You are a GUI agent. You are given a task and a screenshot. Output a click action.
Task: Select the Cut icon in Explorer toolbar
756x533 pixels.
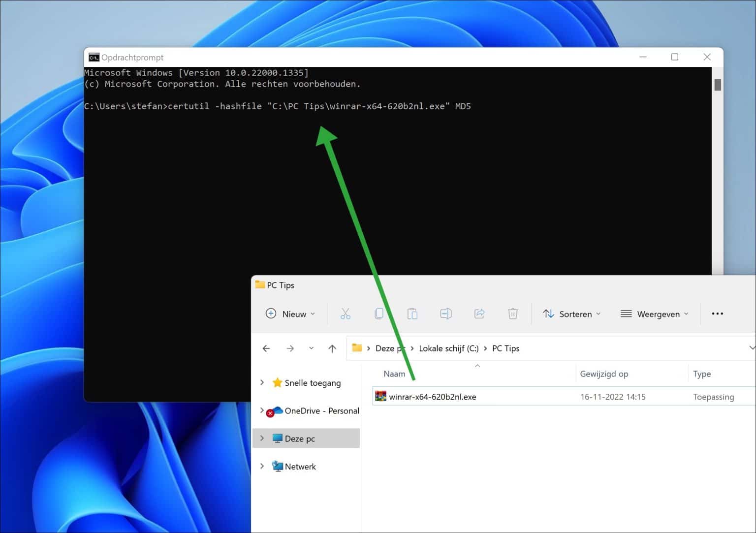(346, 314)
